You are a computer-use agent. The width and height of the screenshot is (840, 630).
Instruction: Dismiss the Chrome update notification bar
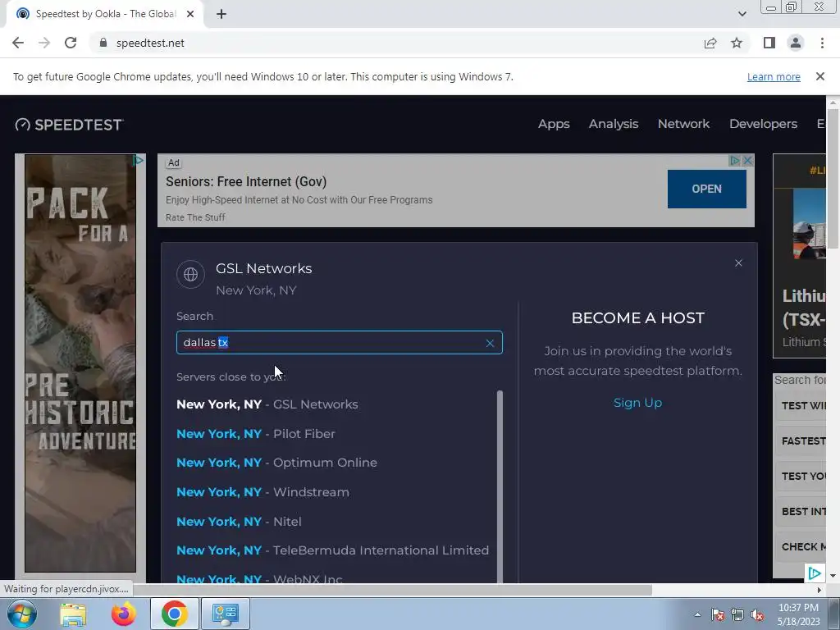coord(819,76)
